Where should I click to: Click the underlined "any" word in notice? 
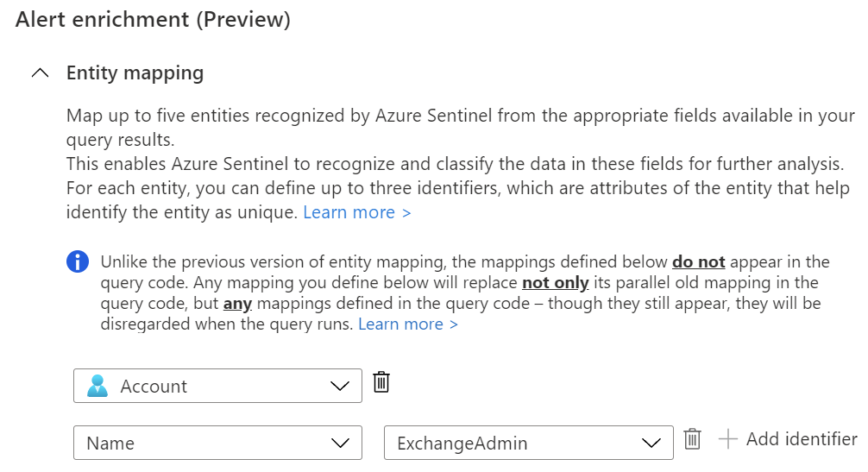tap(237, 304)
